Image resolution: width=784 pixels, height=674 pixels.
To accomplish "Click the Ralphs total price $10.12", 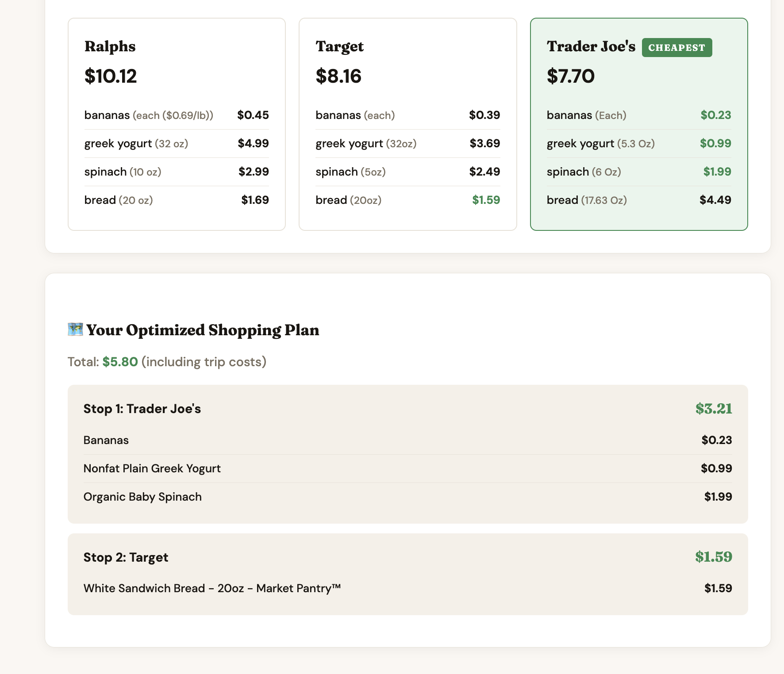I will [111, 76].
